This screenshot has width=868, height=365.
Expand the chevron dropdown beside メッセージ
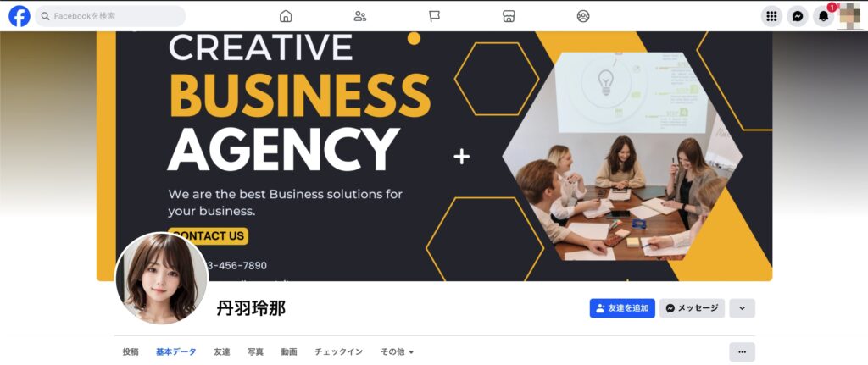pos(743,308)
